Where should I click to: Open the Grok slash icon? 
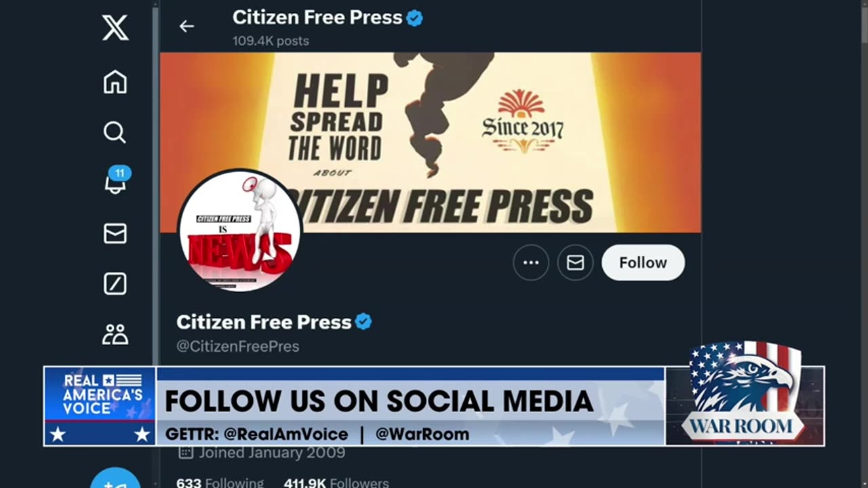point(115,283)
